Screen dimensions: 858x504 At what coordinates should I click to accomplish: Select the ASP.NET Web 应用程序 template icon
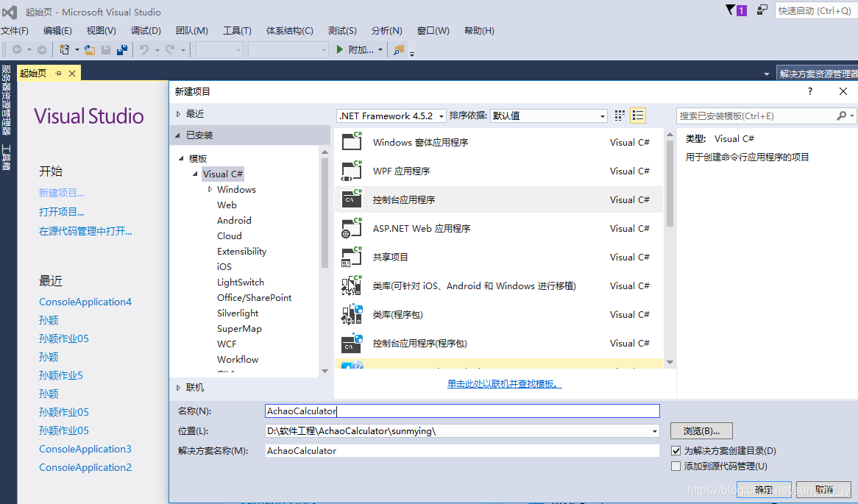(352, 228)
